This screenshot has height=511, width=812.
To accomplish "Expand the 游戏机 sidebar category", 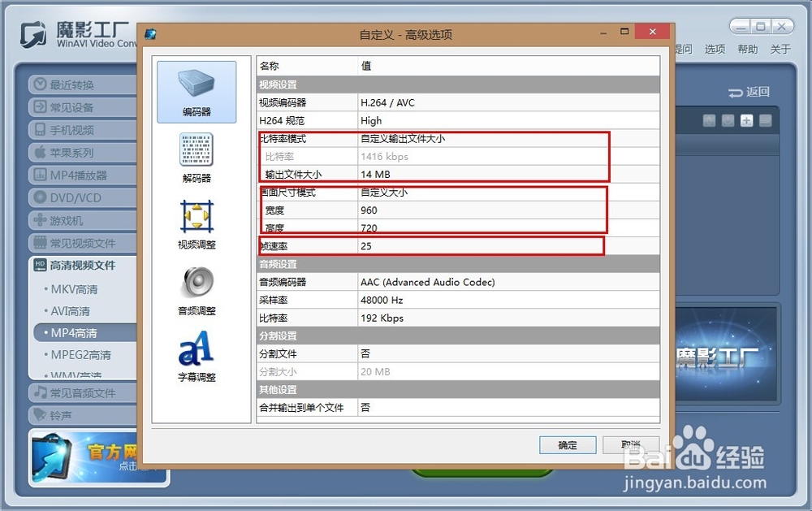I will tap(83, 220).
